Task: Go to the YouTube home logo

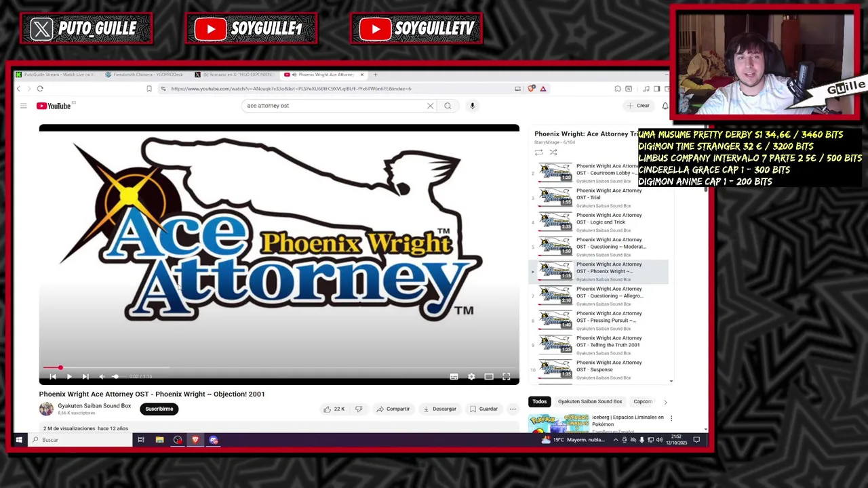Action: (x=54, y=106)
